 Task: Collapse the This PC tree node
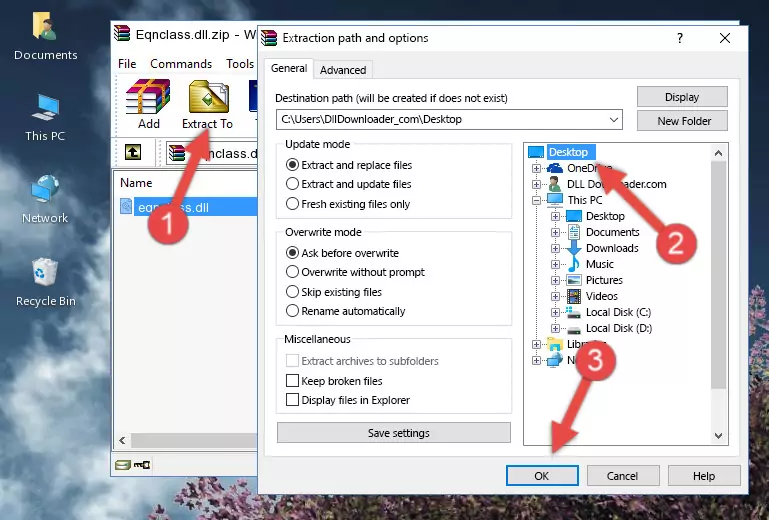click(536, 200)
